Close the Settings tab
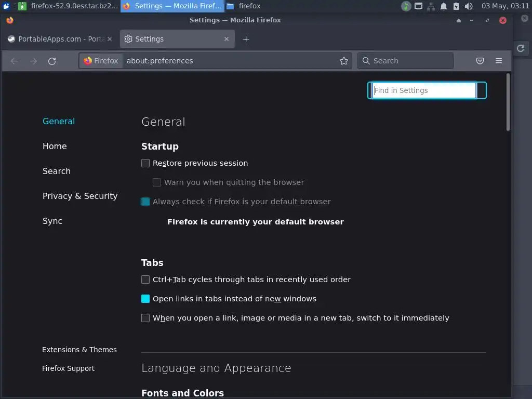 coord(227,39)
